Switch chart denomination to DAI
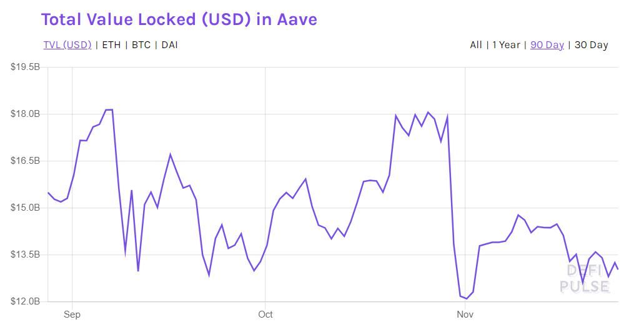 [170, 45]
